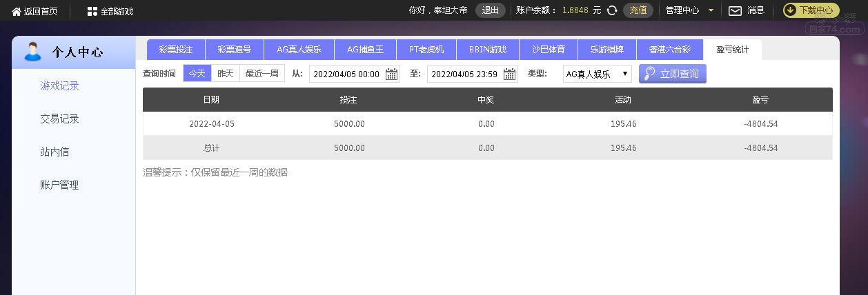Image resolution: width=868 pixels, height=295 pixels.
Task: Open the 乐游棋牌 tab
Action: point(607,50)
